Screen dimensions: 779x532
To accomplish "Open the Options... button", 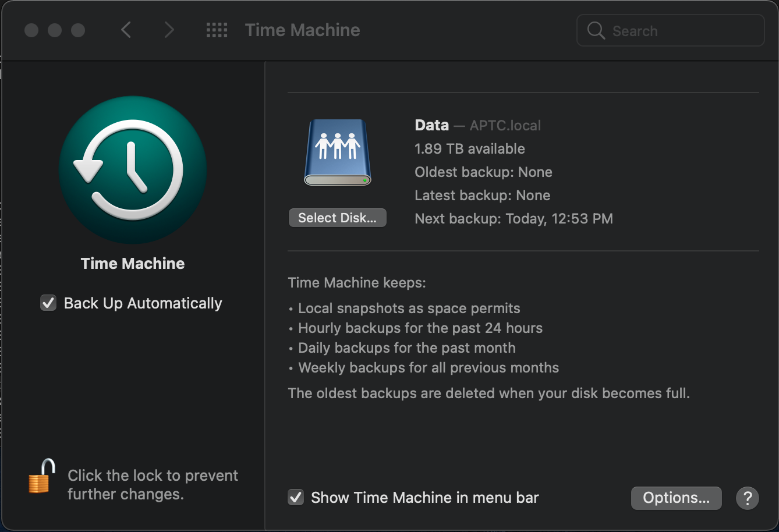I will [676, 498].
